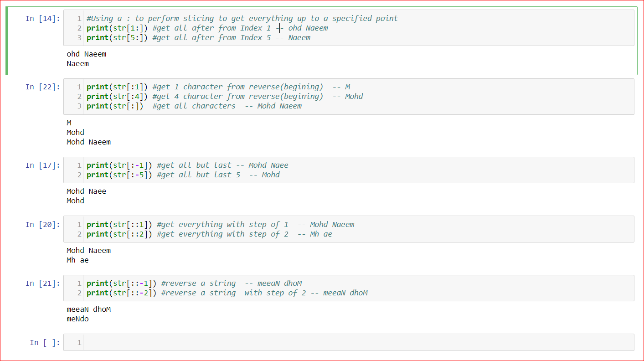The image size is (644, 361).
Task: Select the In [14] cell prompt
Action: tap(43, 19)
